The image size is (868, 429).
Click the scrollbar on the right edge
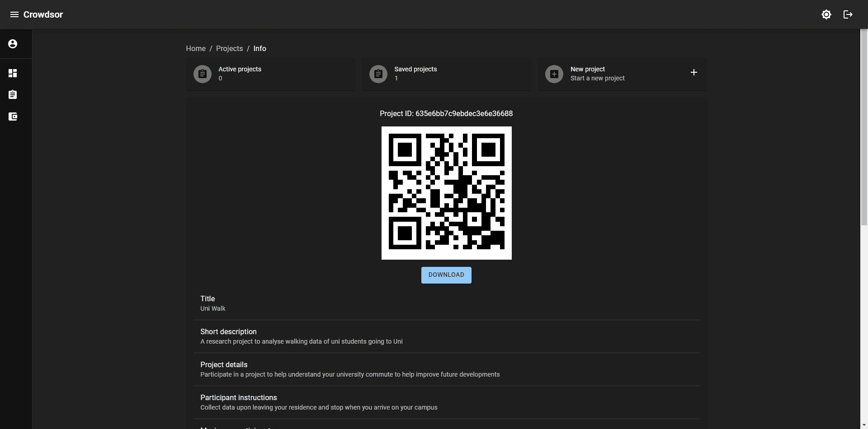[864, 126]
